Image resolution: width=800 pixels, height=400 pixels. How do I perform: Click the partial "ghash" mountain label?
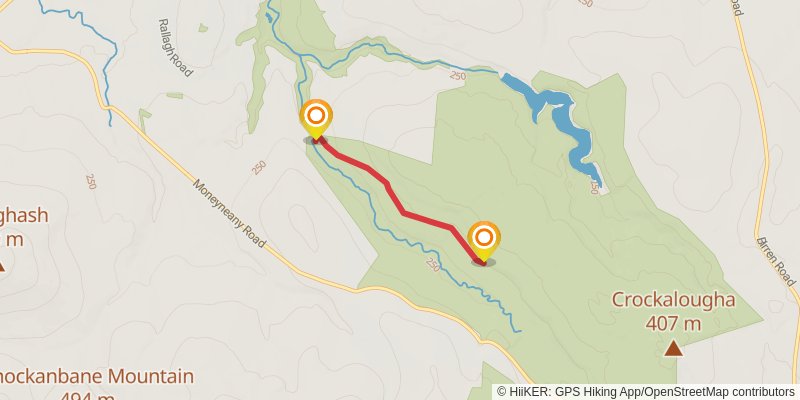pyautogui.click(x=24, y=215)
